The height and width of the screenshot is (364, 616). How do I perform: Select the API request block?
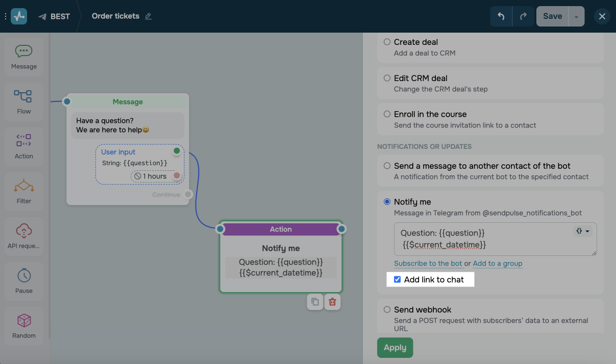[x=24, y=236]
